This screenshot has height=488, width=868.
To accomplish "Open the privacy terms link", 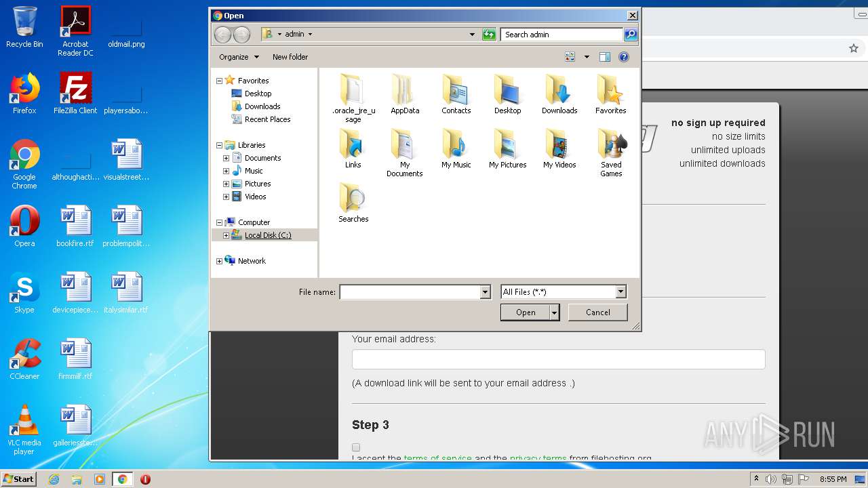I will coord(538,459).
